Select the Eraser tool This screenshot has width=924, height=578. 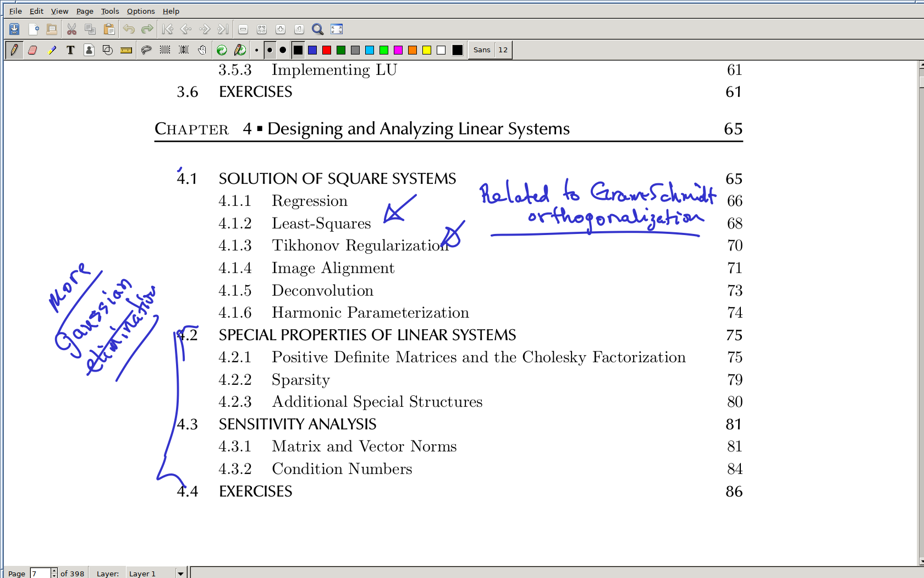(32, 50)
